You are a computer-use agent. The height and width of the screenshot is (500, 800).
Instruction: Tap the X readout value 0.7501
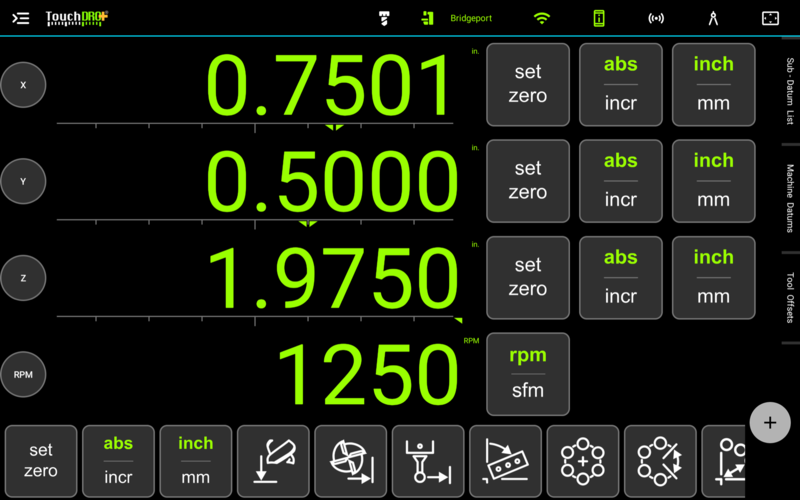329,86
